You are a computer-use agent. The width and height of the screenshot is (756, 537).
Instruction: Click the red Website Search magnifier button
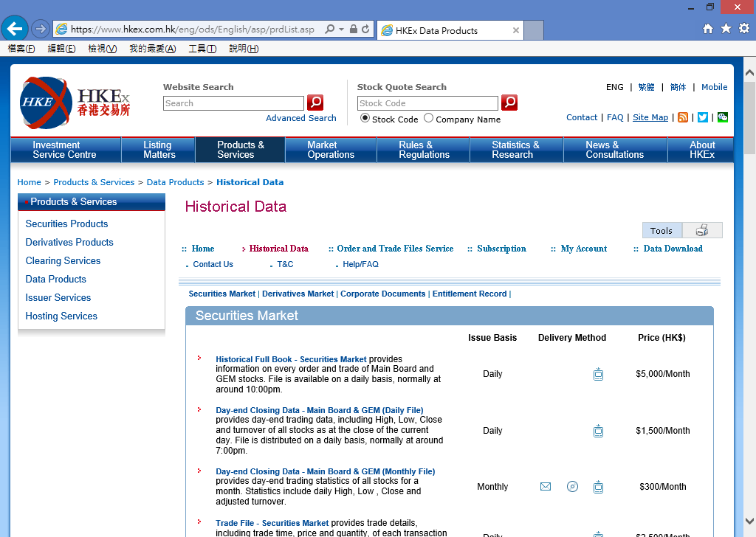[x=315, y=102]
